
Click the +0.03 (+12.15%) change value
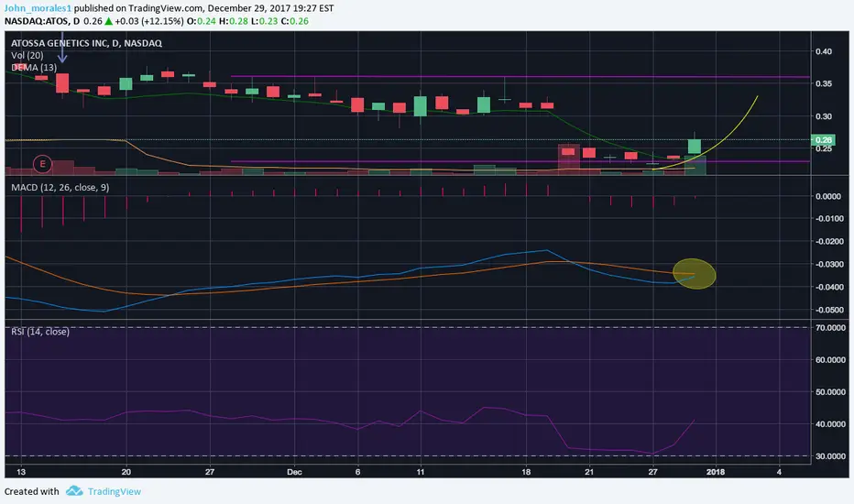coord(149,21)
